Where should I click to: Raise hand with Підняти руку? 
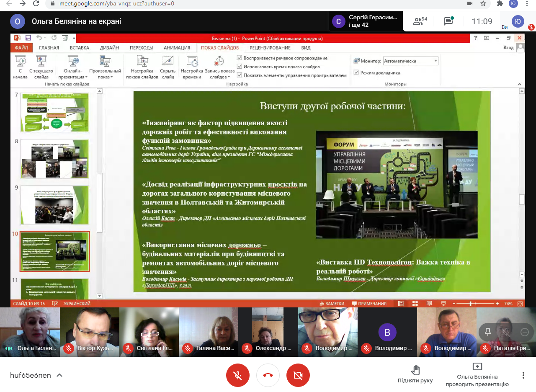pyautogui.click(x=415, y=374)
